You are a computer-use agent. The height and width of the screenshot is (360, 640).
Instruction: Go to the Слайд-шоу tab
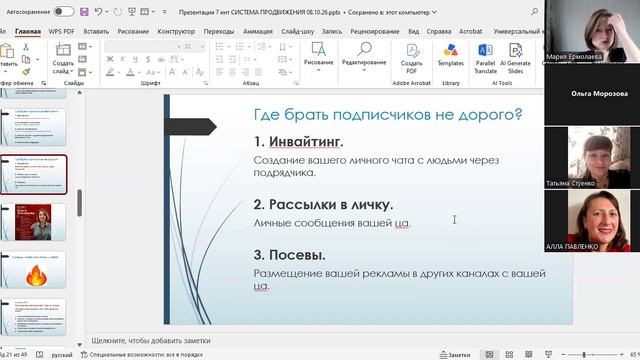[297, 31]
